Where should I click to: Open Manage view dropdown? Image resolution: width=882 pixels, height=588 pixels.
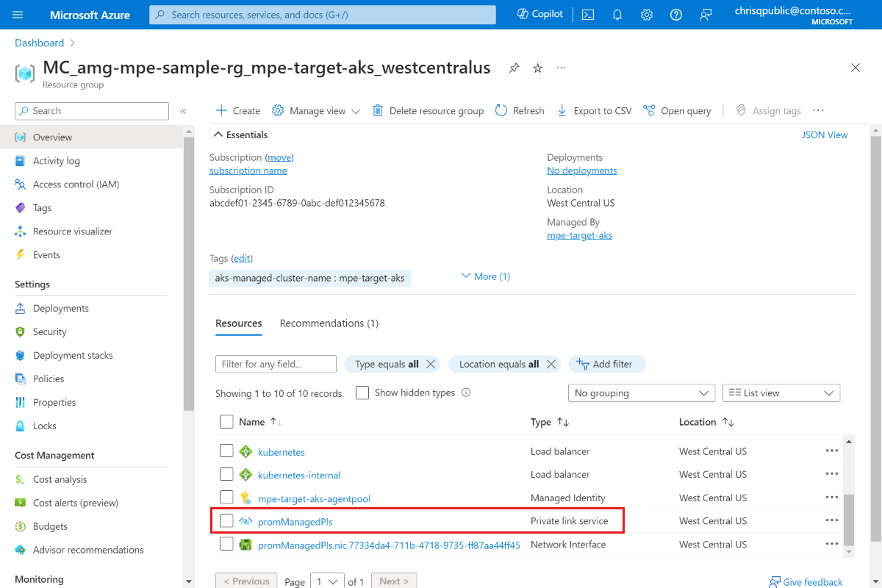(316, 111)
